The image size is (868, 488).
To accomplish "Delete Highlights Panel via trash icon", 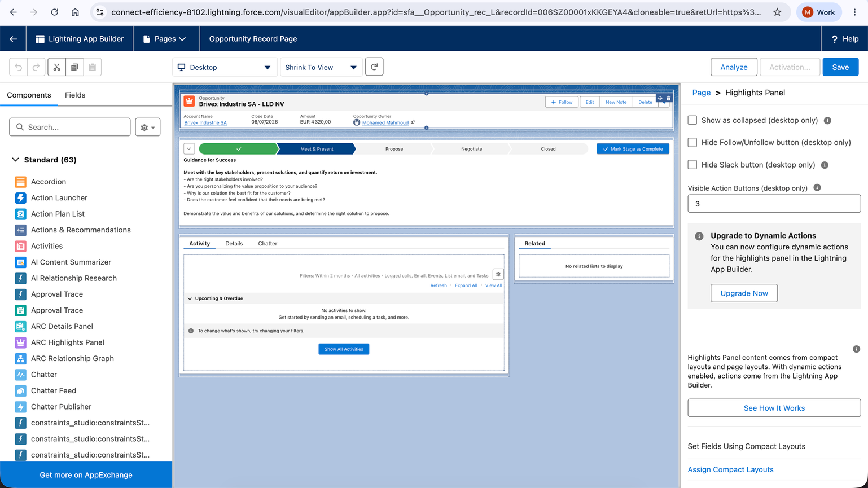I will (x=669, y=98).
